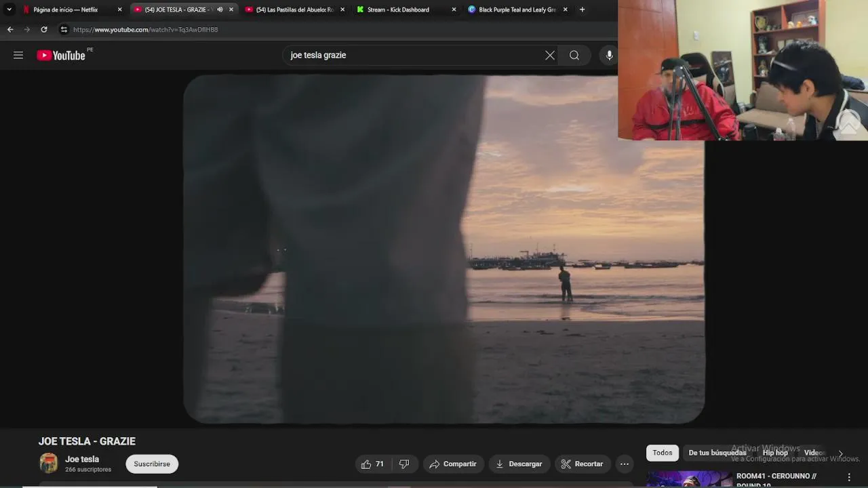Screen dimensions: 868x488
Task: Click the 266 suscriptores text
Action: [x=88, y=470]
